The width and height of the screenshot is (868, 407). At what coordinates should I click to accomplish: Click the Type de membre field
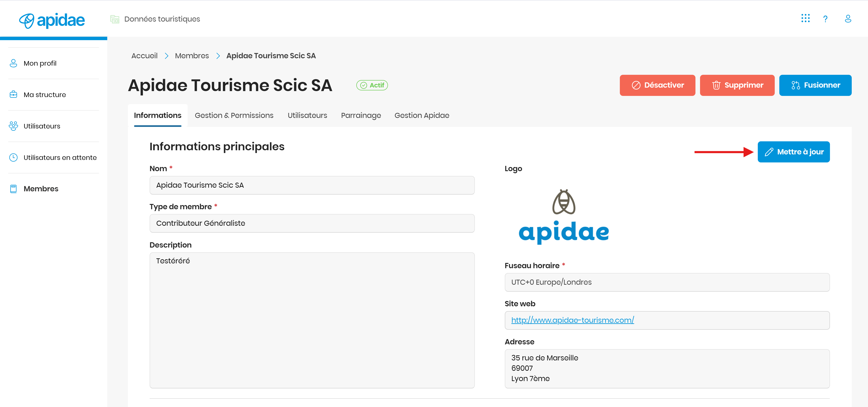pyautogui.click(x=312, y=223)
